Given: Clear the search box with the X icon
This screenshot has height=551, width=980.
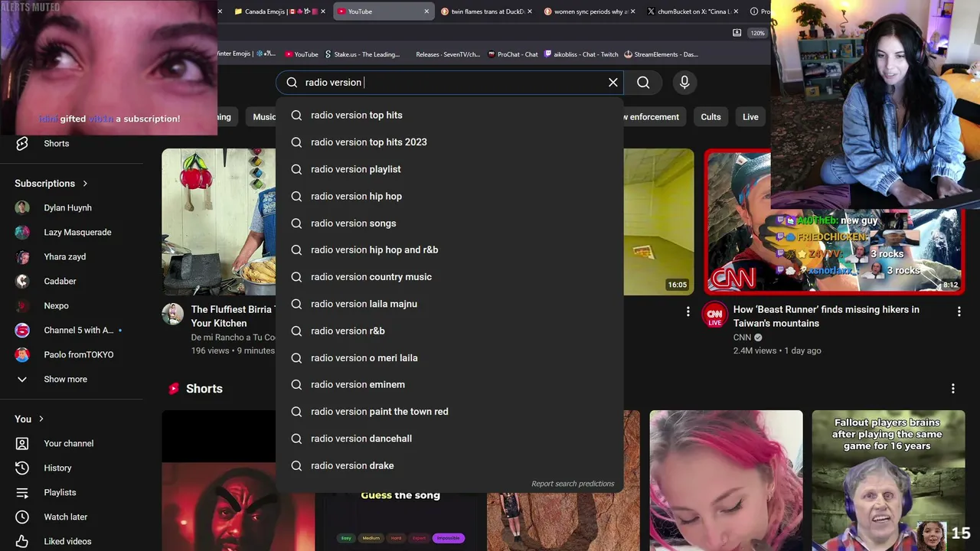Looking at the screenshot, I should (x=613, y=83).
